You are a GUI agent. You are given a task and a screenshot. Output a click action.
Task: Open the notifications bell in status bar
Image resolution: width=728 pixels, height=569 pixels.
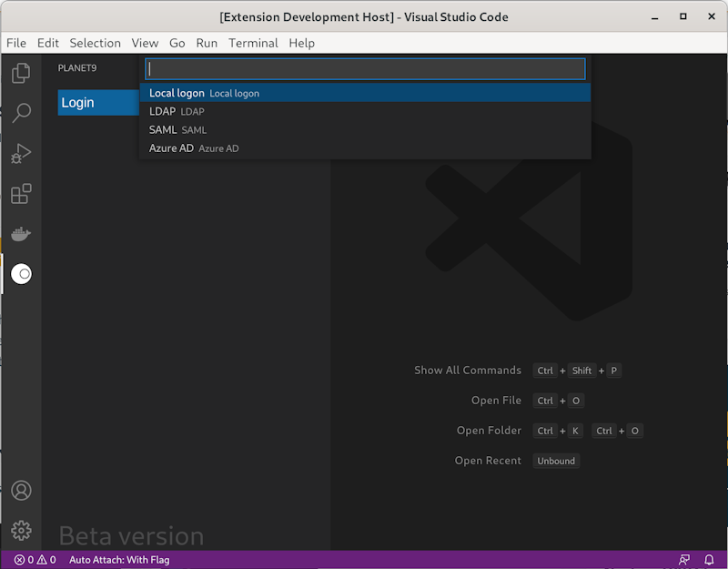click(710, 560)
